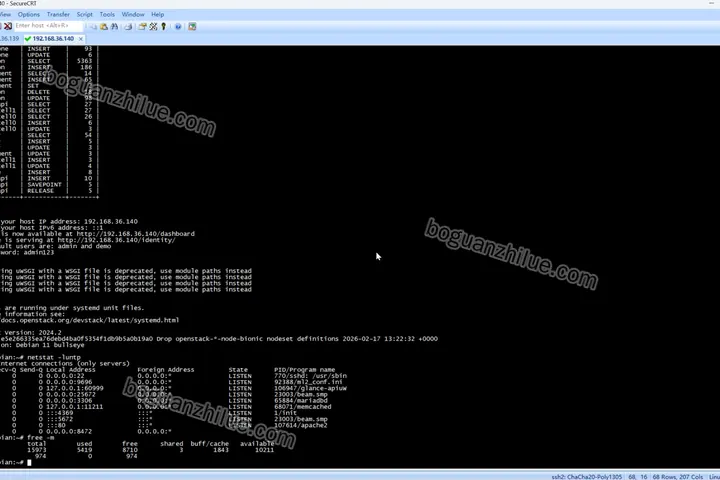Open the Options menu
This screenshot has width=720, height=480.
tap(28, 15)
